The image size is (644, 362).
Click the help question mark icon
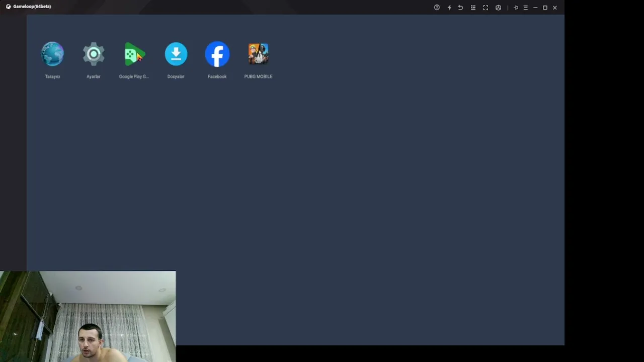pyautogui.click(x=437, y=8)
